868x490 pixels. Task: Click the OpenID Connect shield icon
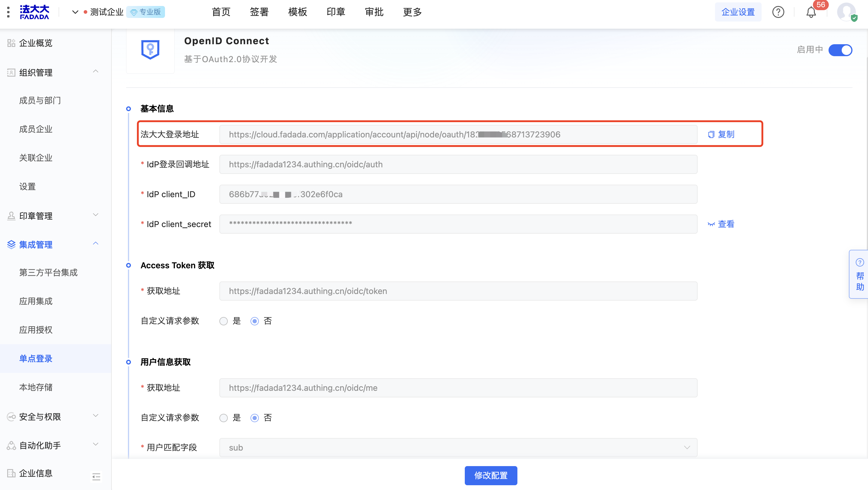click(x=150, y=50)
